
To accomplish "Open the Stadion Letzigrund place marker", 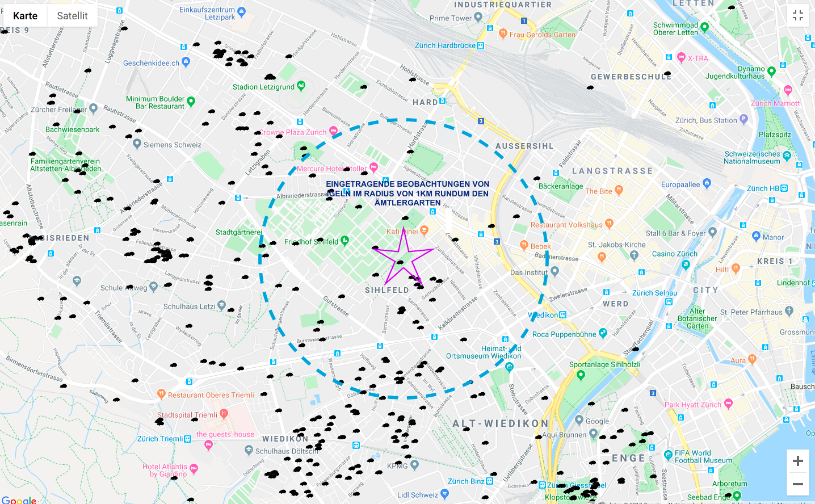I will (301, 86).
